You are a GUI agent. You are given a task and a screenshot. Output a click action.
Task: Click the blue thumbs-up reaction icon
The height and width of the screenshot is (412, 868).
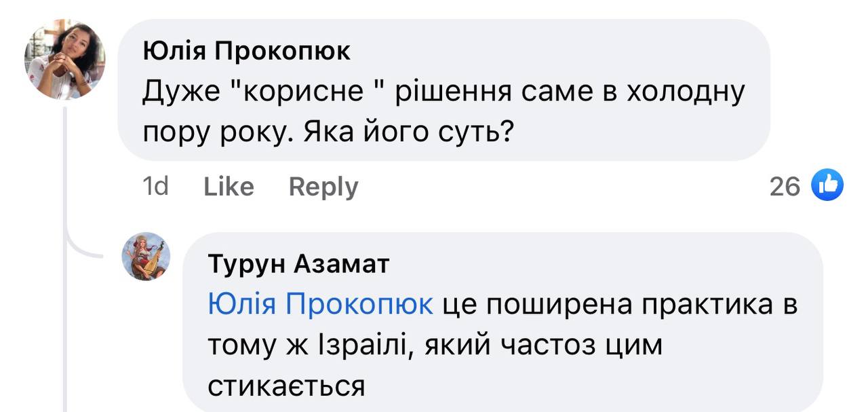coord(827,185)
